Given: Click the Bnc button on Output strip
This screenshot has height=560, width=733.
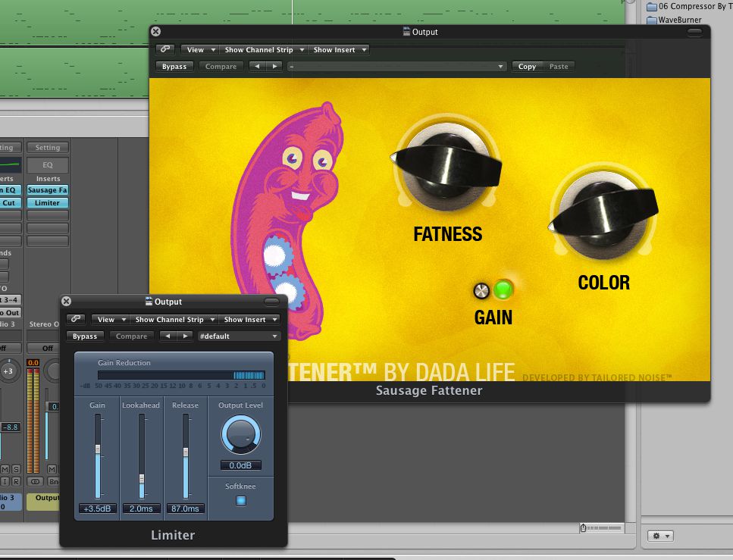Looking at the screenshot, I should (x=53, y=481).
